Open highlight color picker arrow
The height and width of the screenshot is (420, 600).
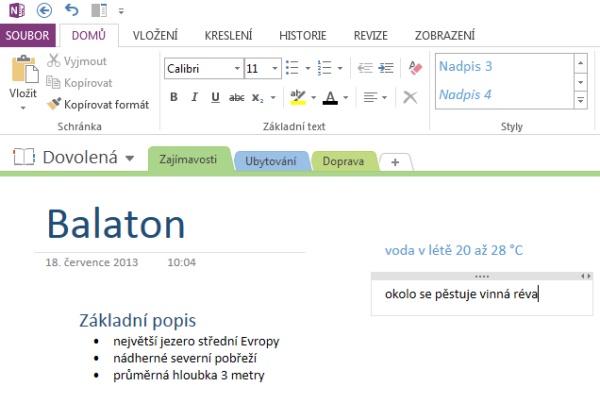(313, 98)
